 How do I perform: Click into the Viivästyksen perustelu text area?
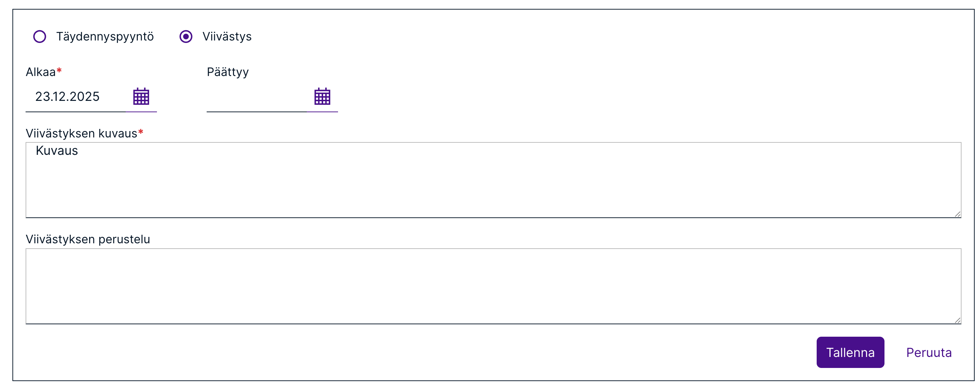click(493, 286)
